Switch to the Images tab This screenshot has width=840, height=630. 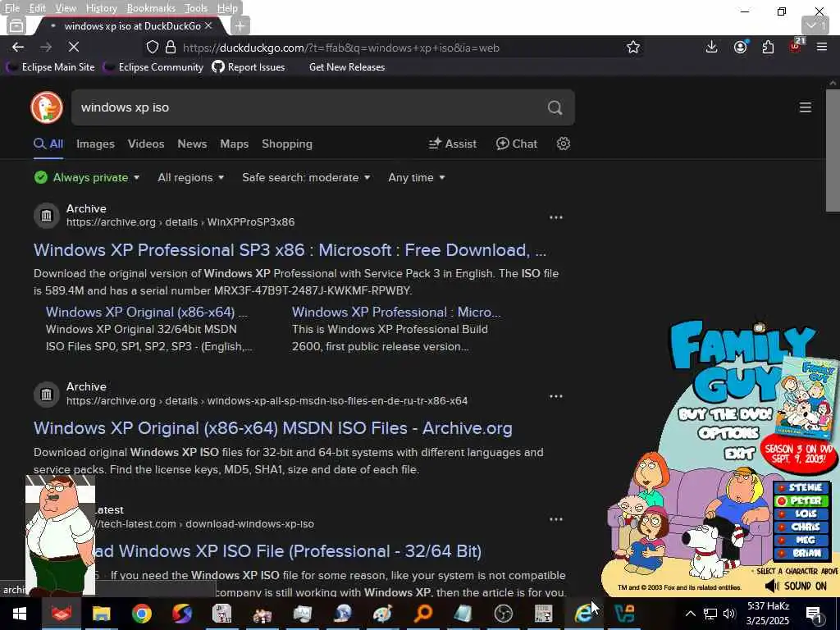click(x=95, y=144)
